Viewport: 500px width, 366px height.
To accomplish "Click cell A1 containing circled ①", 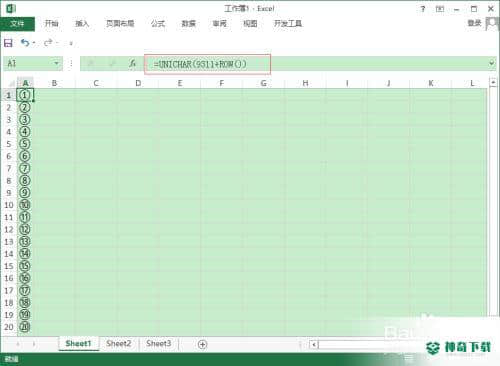I will pyautogui.click(x=25, y=95).
